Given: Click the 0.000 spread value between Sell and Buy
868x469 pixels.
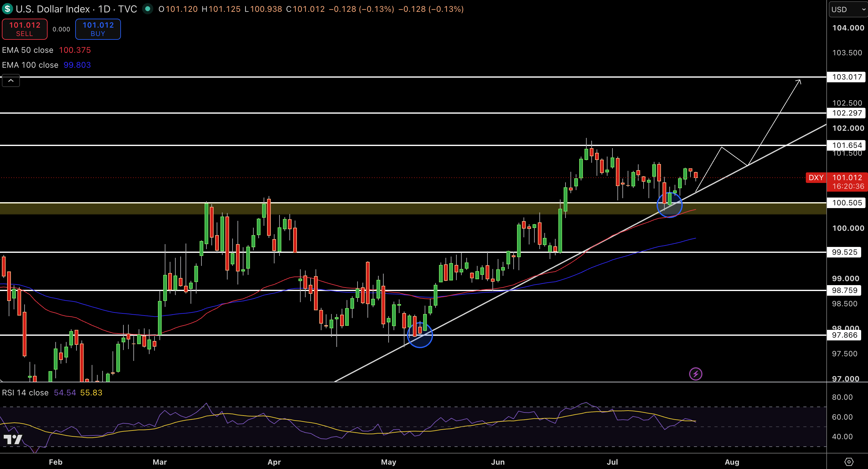Looking at the screenshot, I should [61, 29].
